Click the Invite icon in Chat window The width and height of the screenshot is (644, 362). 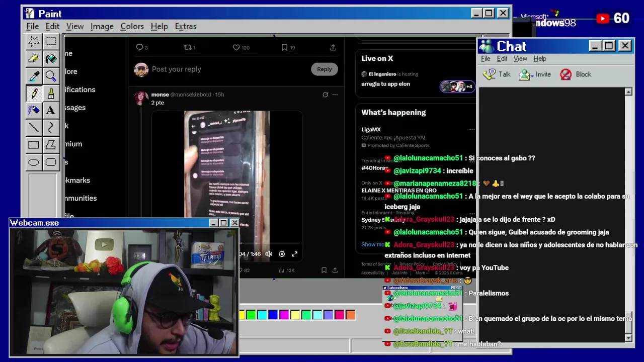pos(535,74)
